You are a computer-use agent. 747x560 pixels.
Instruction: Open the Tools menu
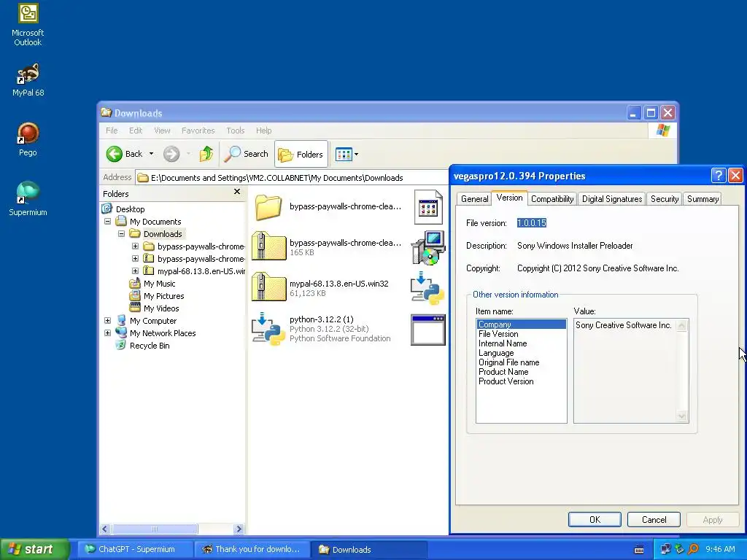236,131
